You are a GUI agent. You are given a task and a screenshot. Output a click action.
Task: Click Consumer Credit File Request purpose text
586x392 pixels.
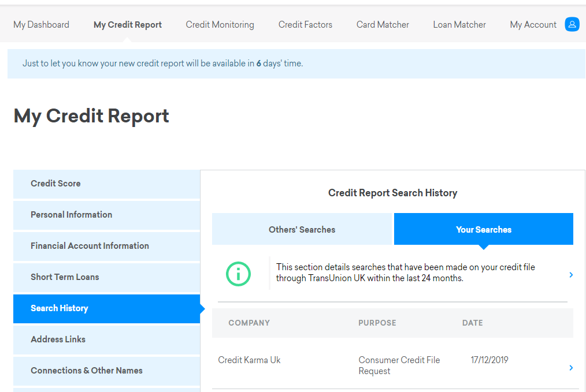coord(399,365)
